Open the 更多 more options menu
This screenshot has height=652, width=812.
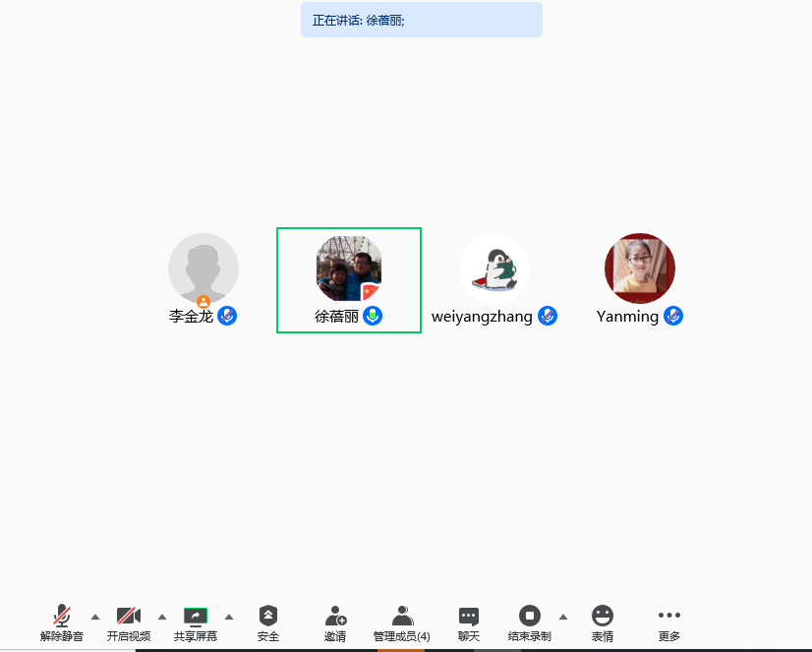click(x=669, y=617)
